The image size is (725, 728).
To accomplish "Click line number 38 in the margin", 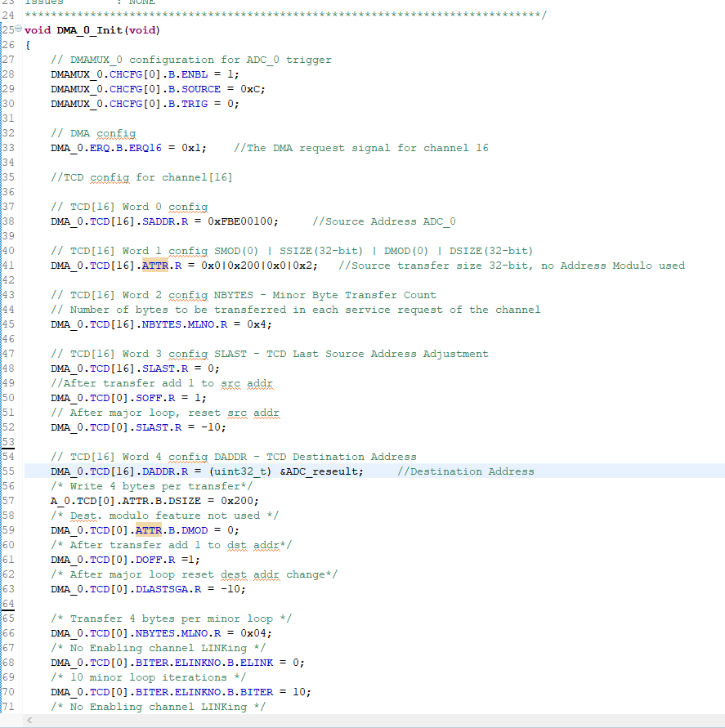I will tap(11, 221).
